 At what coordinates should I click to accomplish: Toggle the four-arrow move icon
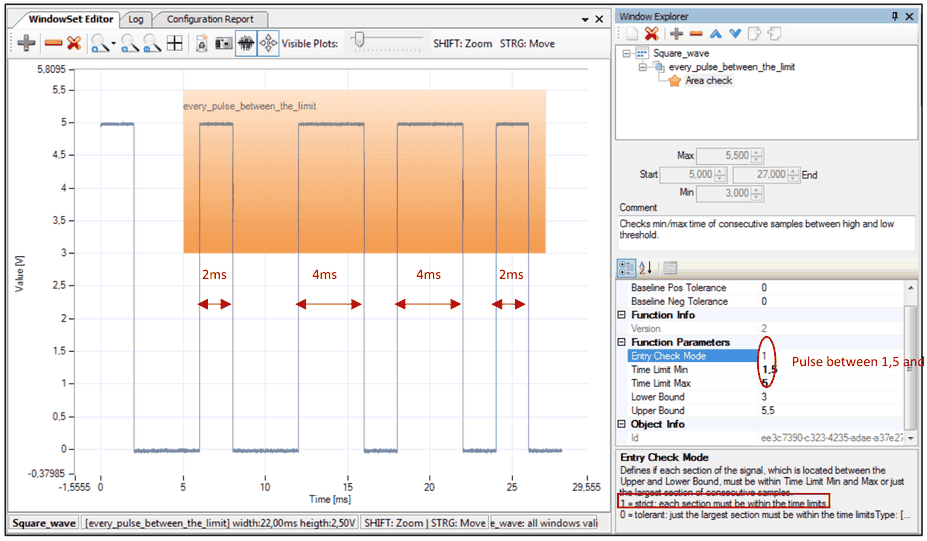268,43
